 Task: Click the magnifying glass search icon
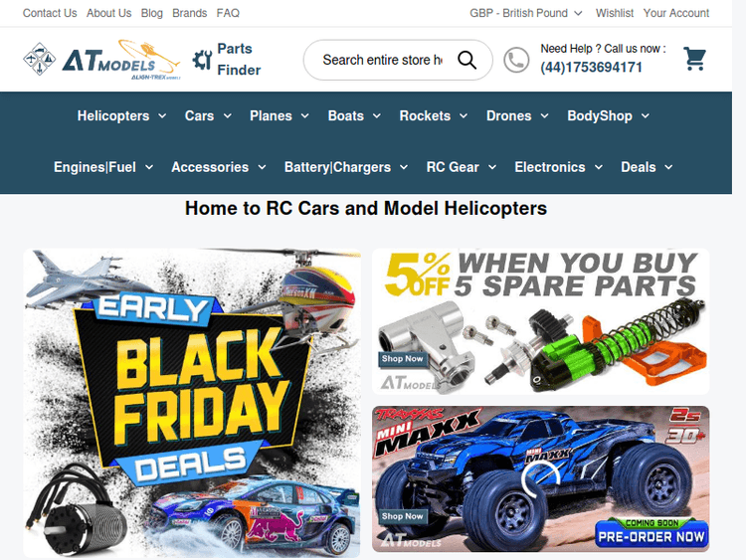pyautogui.click(x=466, y=60)
